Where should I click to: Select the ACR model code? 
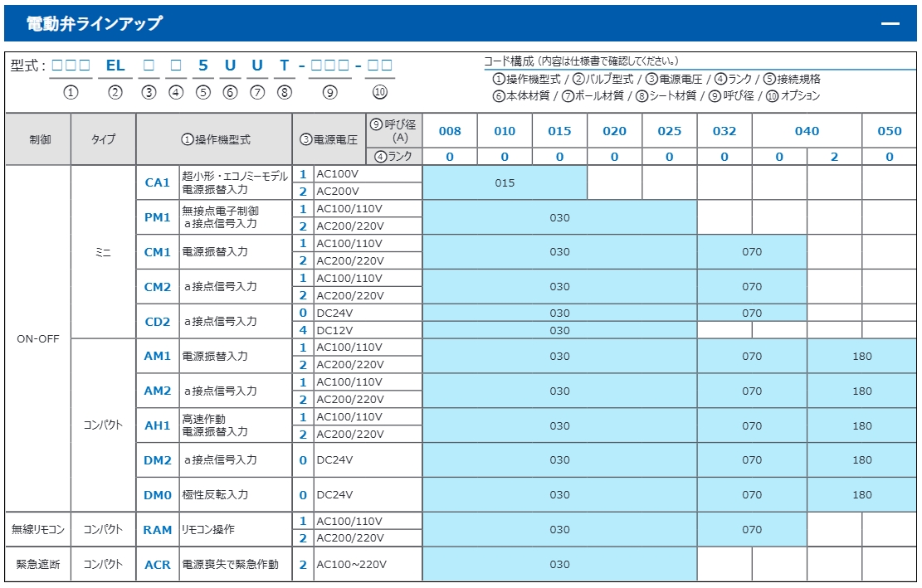pyautogui.click(x=158, y=565)
